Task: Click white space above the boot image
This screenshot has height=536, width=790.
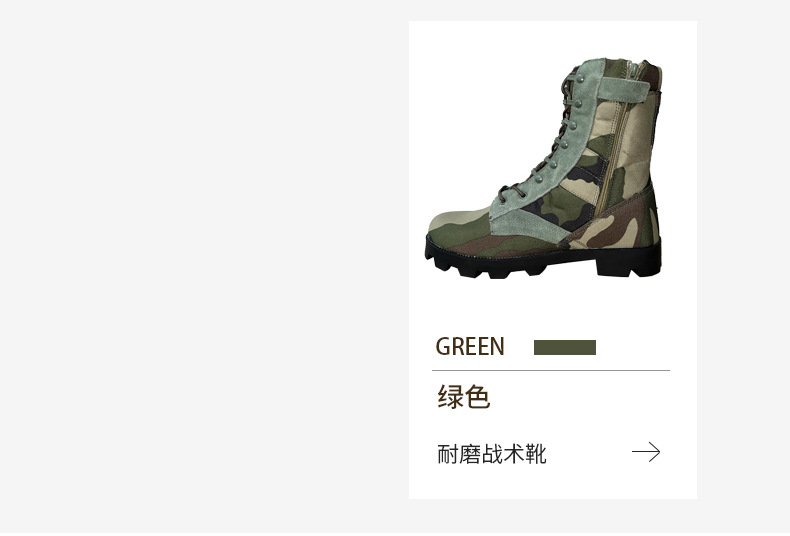Action: pyautogui.click(x=553, y=39)
